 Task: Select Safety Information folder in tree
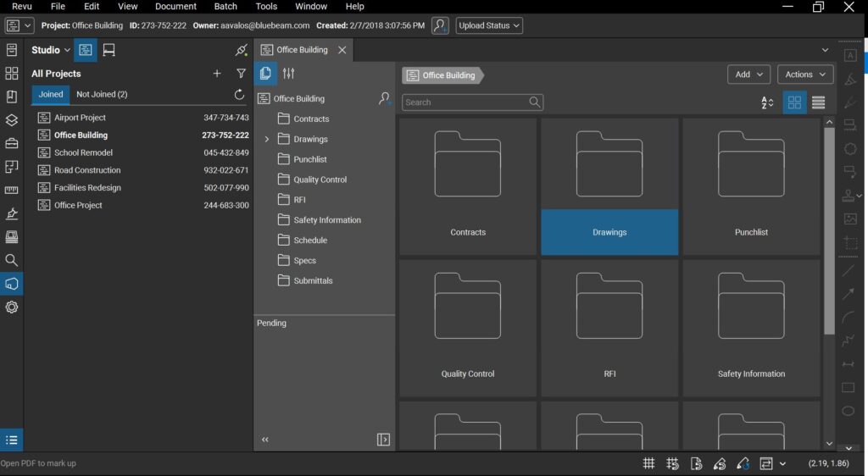326,220
